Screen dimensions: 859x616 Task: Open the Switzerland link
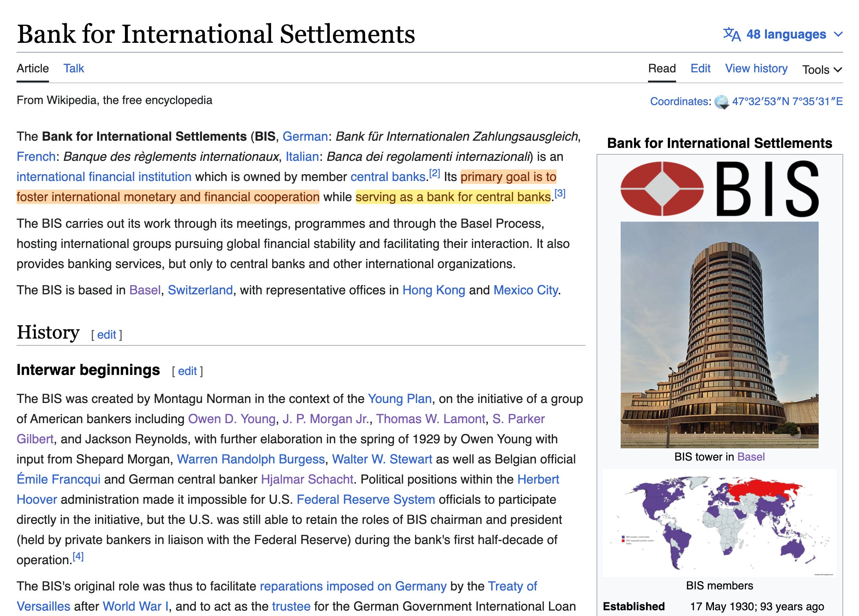click(x=200, y=290)
